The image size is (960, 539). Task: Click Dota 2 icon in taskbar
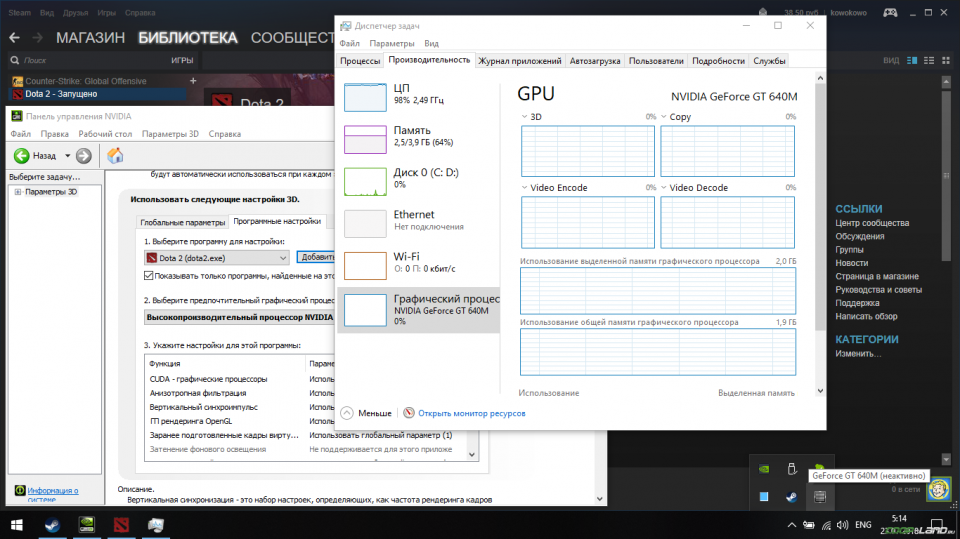(x=121, y=525)
